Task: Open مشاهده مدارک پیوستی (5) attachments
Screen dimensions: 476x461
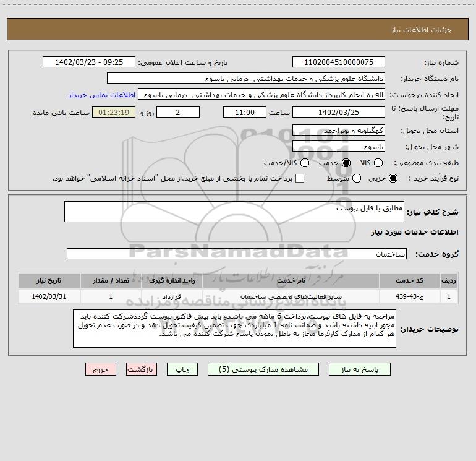Action: [x=263, y=369]
